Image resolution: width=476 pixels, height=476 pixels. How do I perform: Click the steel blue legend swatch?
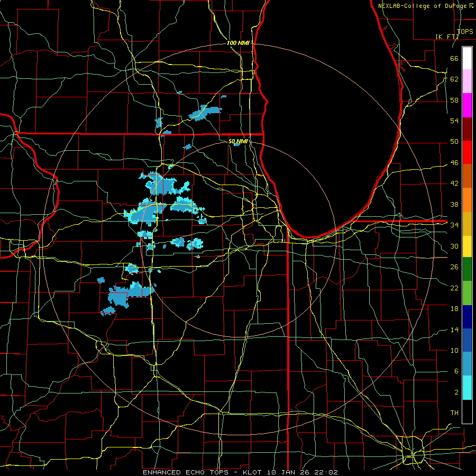(467, 364)
